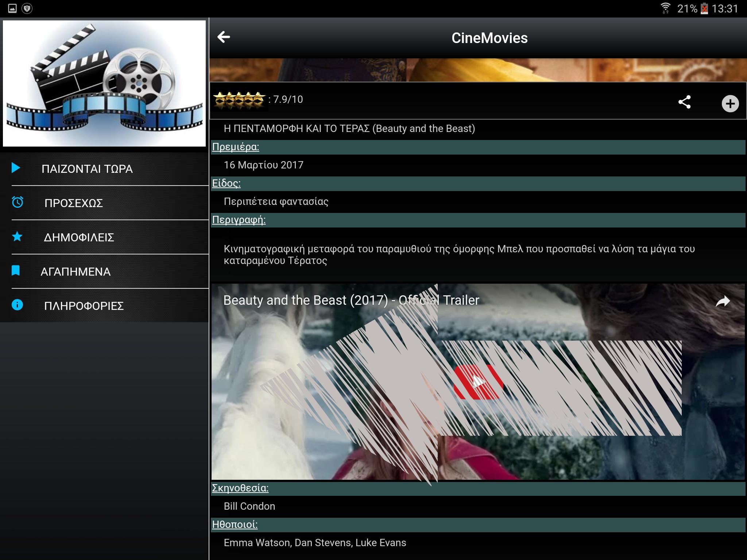The image size is (747, 560).
Task: Tap the Wi-Fi status bar icon
Action: click(x=665, y=8)
